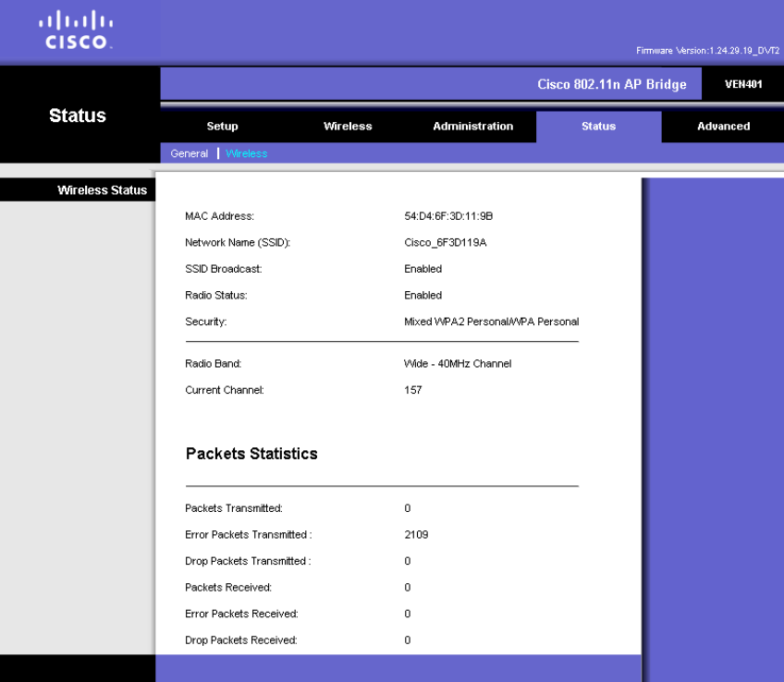Click the current channel value 157
Screen dimensions: 784x682
413,390
